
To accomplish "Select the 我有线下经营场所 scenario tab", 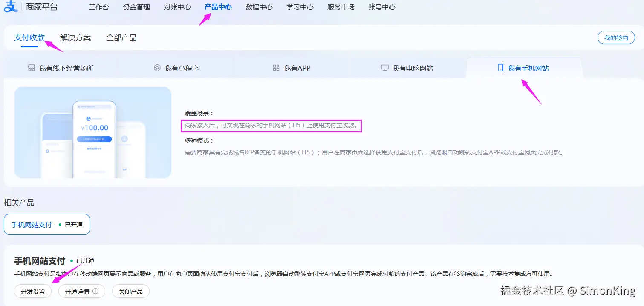I will point(61,68).
